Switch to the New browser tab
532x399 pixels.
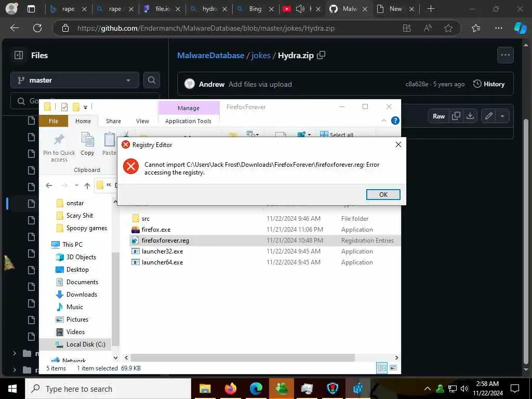(395, 9)
